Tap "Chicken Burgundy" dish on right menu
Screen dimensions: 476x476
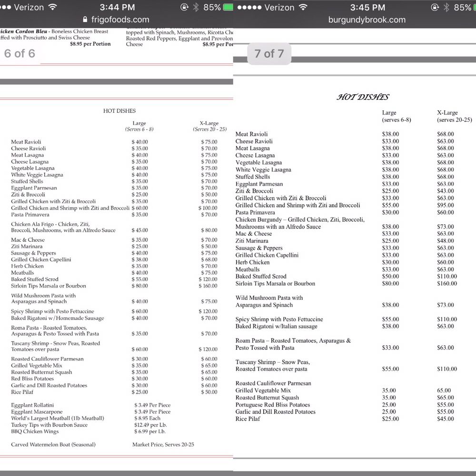click(x=300, y=219)
